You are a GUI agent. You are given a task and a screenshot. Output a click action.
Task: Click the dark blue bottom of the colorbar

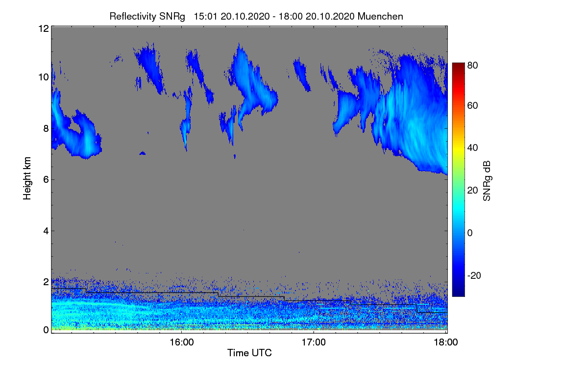458,292
